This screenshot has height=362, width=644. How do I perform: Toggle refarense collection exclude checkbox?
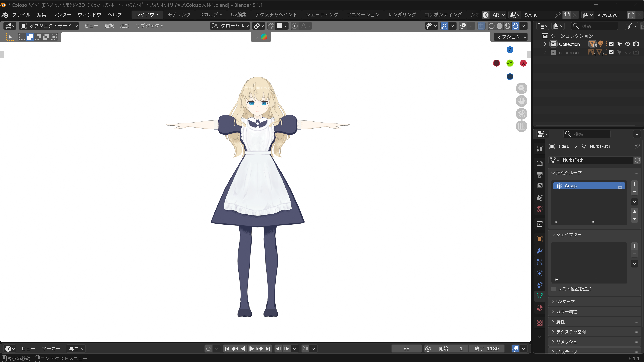pyautogui.click(x=611, y=52)
